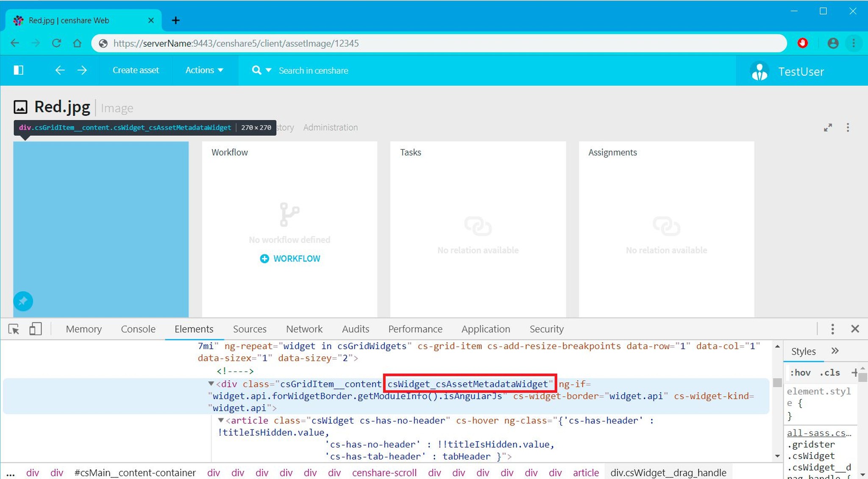Click the Create asset button
This screenshot has width=868, height=479.
coord(136,70)
